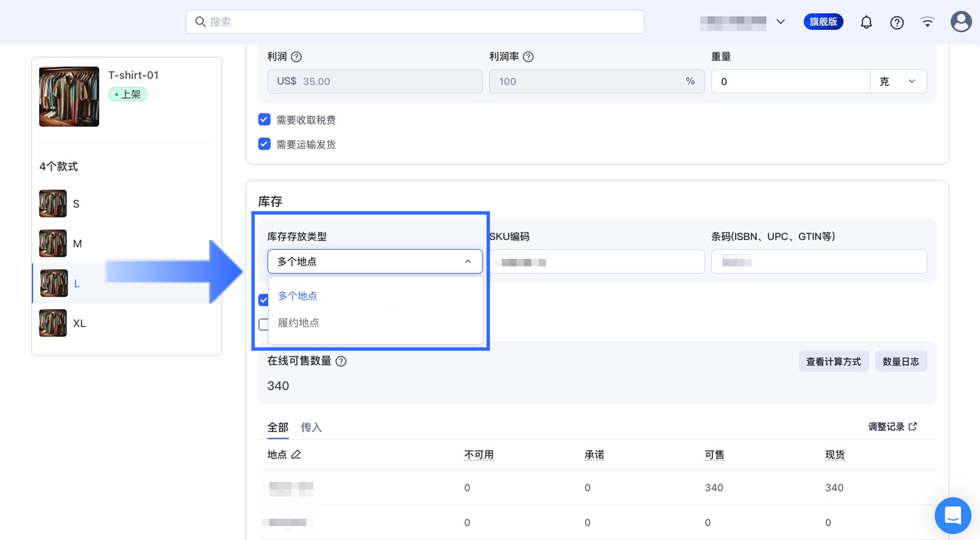
Task: Click the notification bell icon
Action: tap(866, 22)
